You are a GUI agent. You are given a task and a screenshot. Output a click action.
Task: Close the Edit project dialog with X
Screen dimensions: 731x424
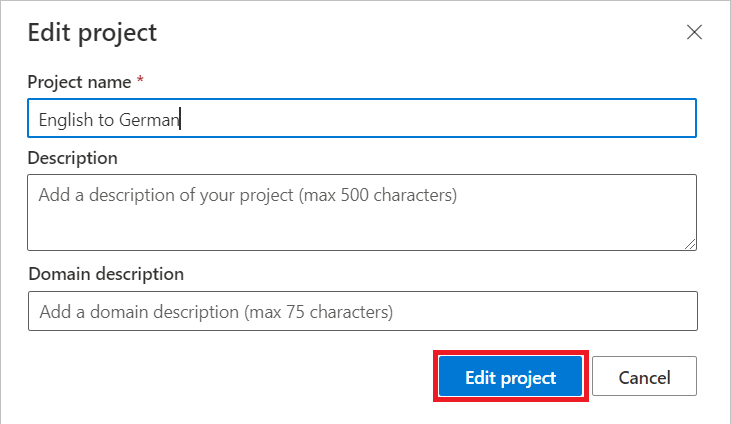694,32
